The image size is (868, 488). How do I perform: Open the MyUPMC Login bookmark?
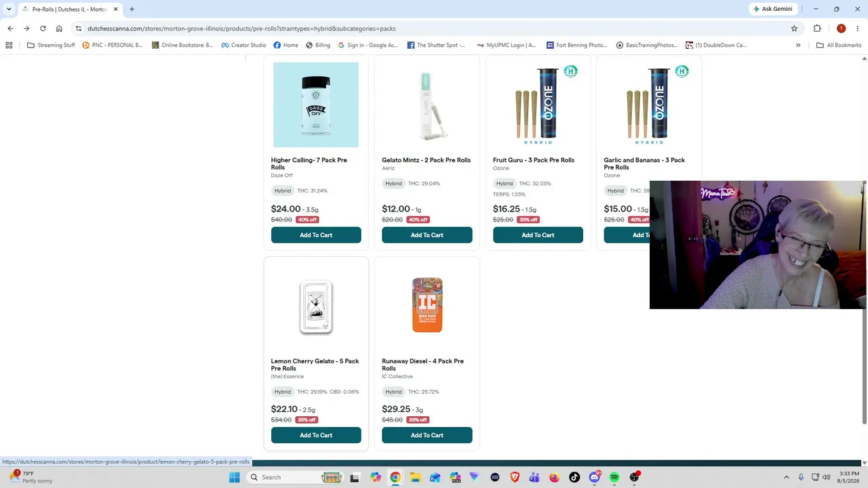[506, 45]
